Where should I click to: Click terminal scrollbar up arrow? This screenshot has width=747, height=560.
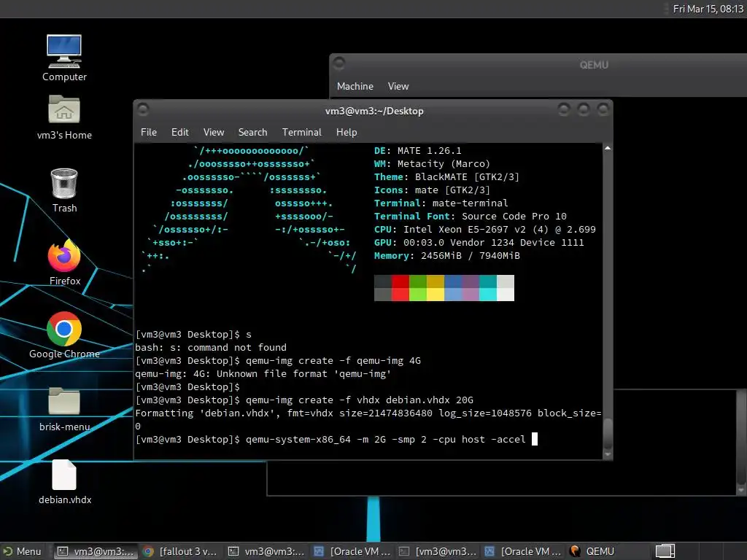(608, 149)
